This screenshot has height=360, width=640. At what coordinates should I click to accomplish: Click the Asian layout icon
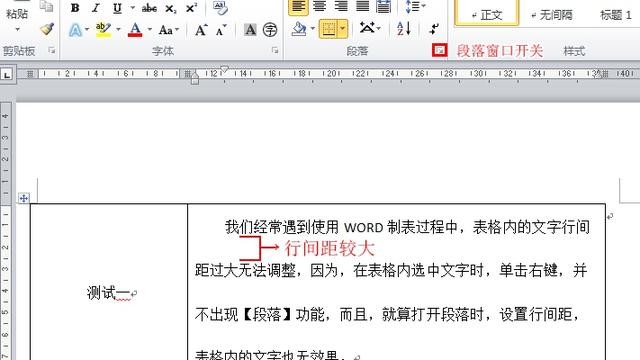tap(367, 29)
